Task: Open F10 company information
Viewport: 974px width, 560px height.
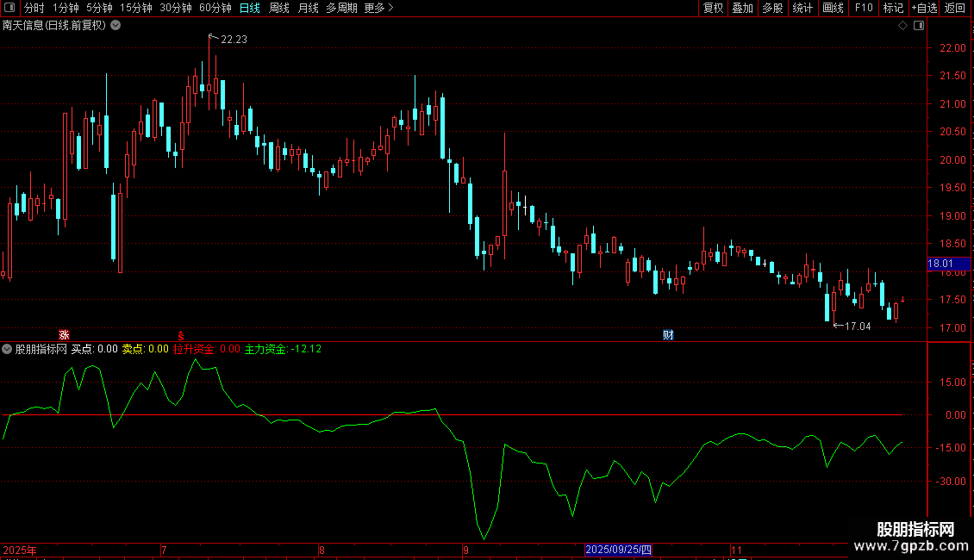Action: click(x=864, y=8)
